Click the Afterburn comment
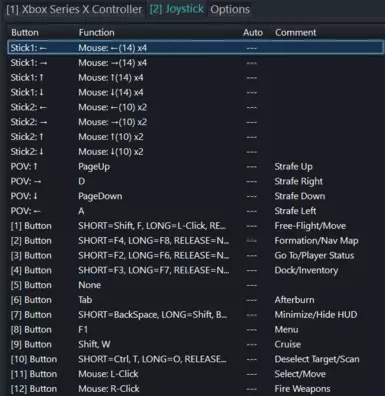 coord(294,300)
